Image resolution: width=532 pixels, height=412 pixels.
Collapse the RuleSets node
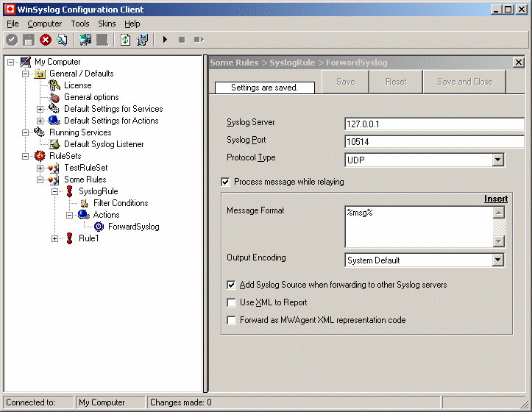[26, 157]
